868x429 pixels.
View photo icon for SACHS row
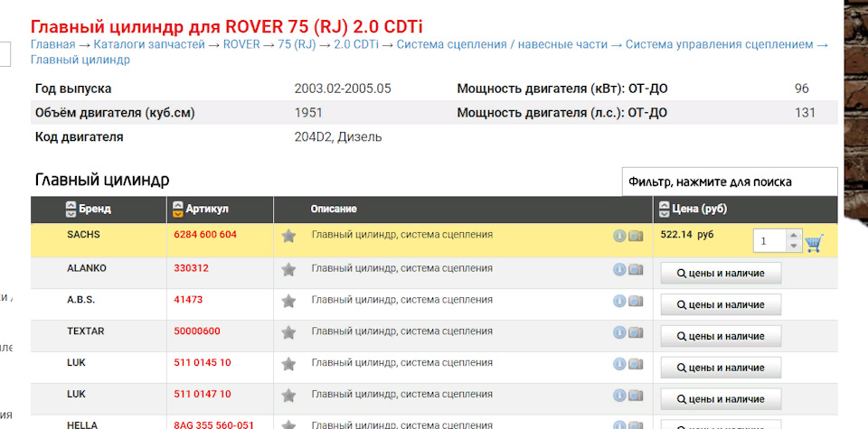tap(636, 236)
